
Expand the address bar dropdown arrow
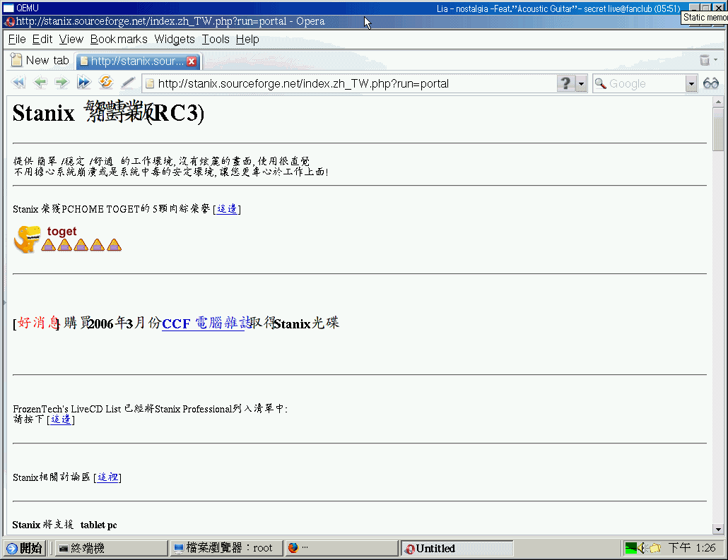[582, 84]
